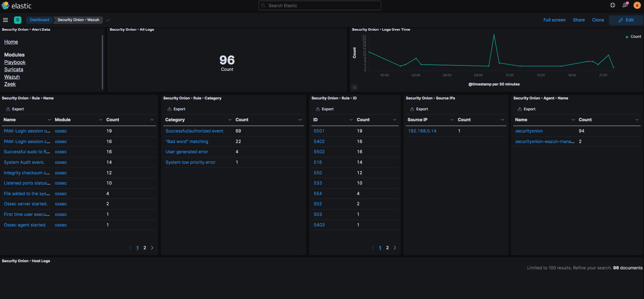This screenshot has width=644, height=299.
Task: Open the newsfeed notifications icon
Action: point(625,5)
